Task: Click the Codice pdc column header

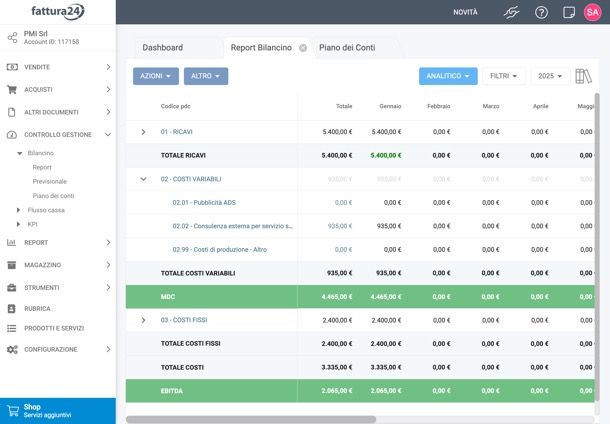Action: pyautogui.click(x=175, y=106)
